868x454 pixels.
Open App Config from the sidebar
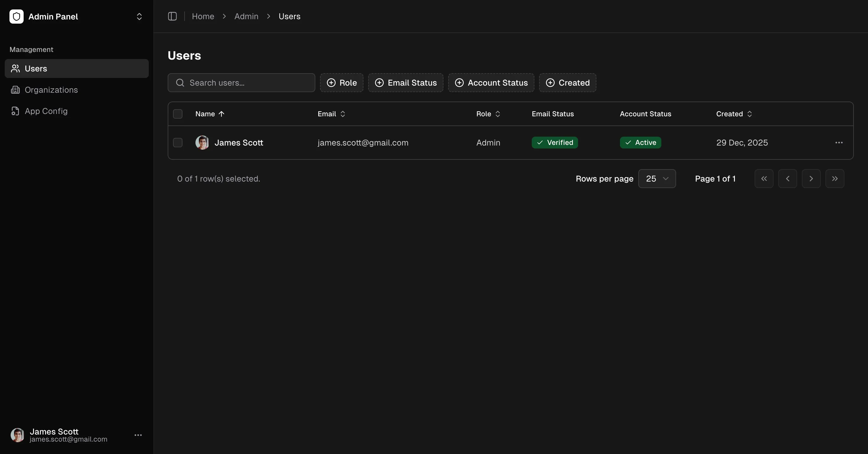pyautogui.click(x=46, y=111)
